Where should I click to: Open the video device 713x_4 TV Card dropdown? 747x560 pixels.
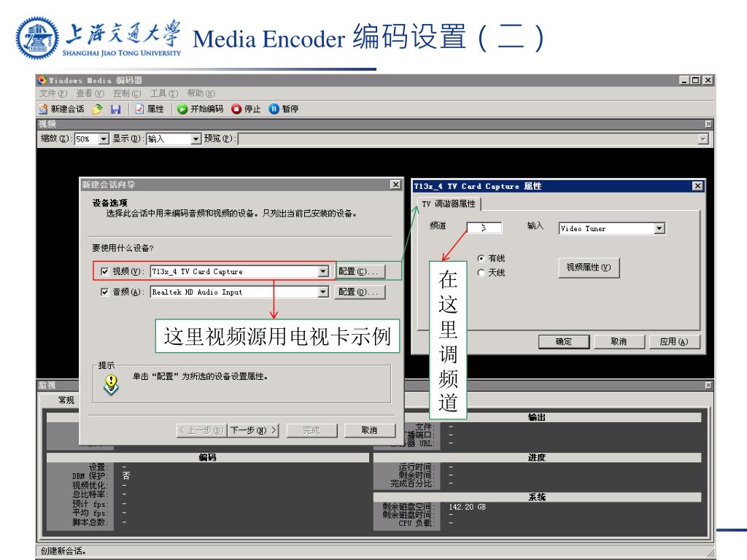pos(323,271)
